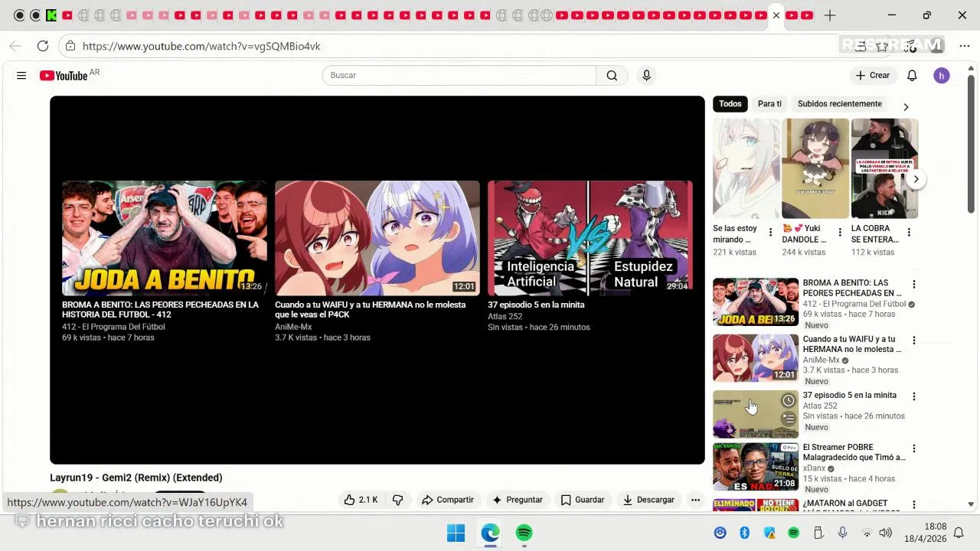Open Spotify from the taskbar
This screenshot has width=980, height=551.
pyautogui.click(x=524, y=533)
